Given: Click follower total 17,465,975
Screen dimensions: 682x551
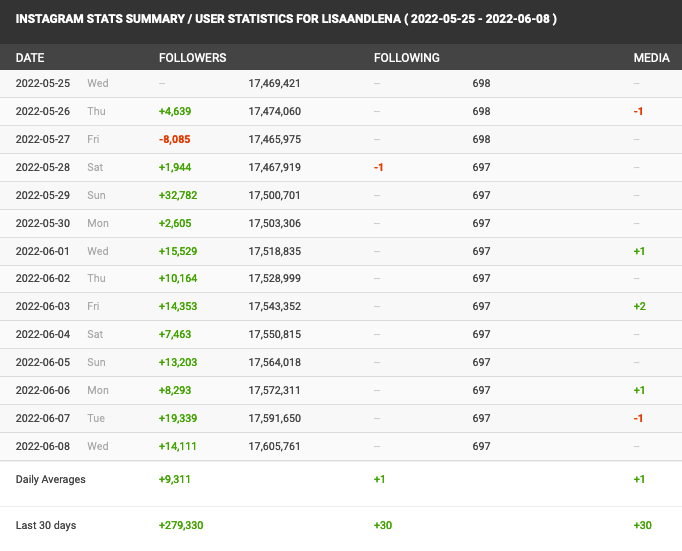Looking at the screenshot, I should point(274,139).
